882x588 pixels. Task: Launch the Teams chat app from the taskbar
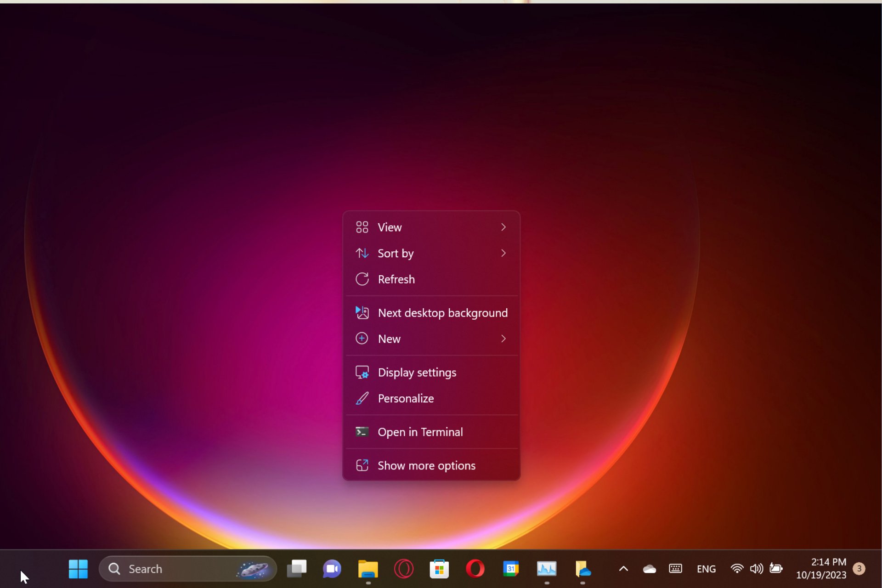[x=332, y=569]
